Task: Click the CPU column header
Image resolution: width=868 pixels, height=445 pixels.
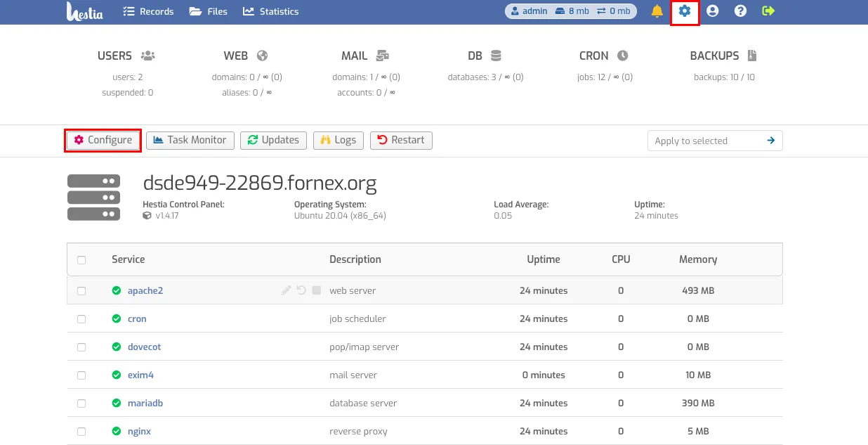Action: [621, 259]
